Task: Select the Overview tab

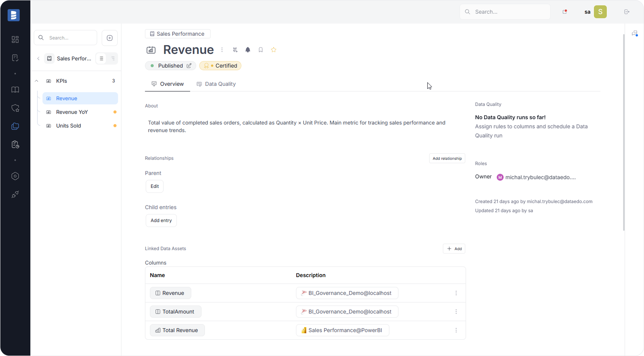Action: [167, 84]
